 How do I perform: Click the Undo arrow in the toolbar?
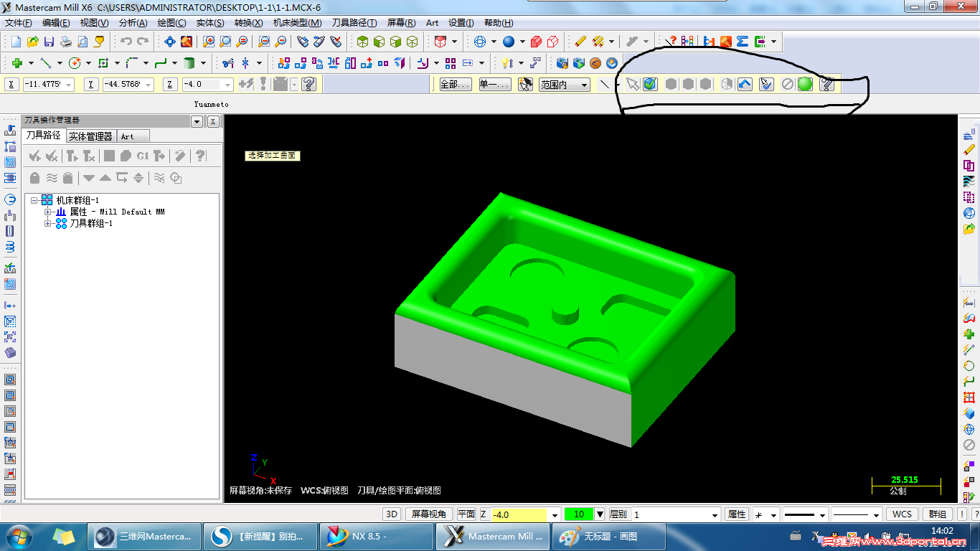click(126, 42)
